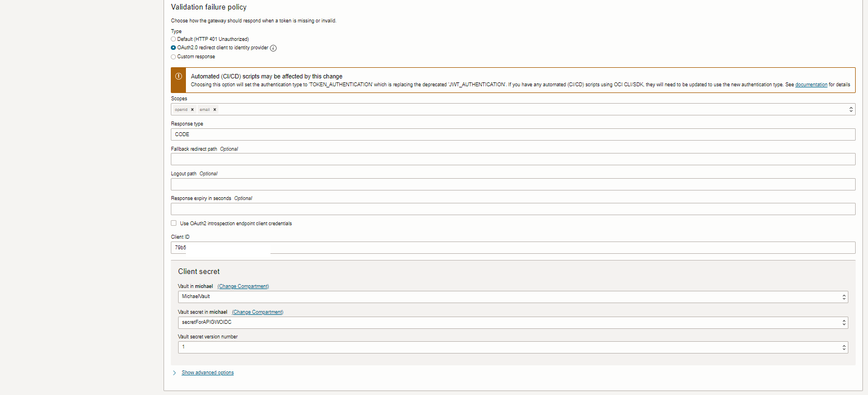
Task: Click the info icon beside OAuth2.0 redirect option
Action: click(273, 48)
